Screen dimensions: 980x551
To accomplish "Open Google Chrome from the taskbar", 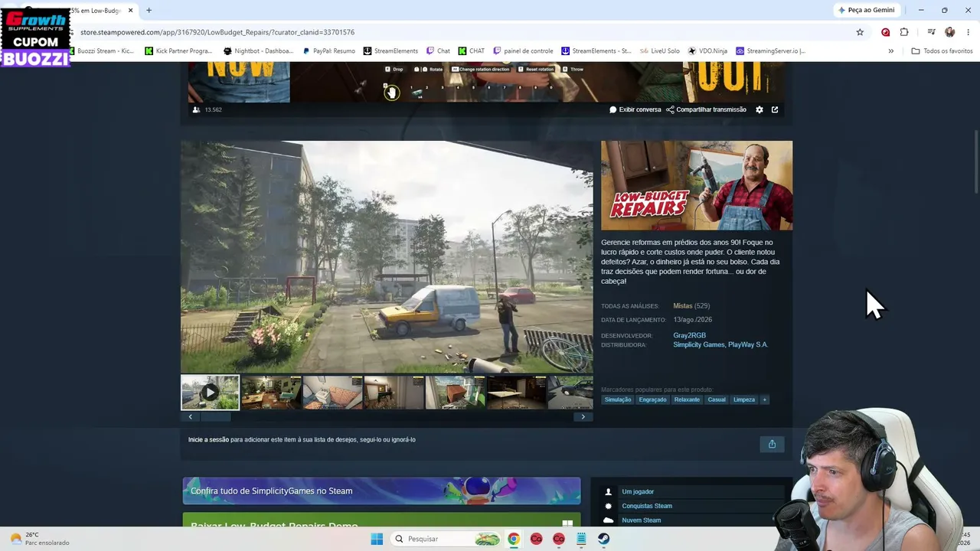I will coord(514,539).
